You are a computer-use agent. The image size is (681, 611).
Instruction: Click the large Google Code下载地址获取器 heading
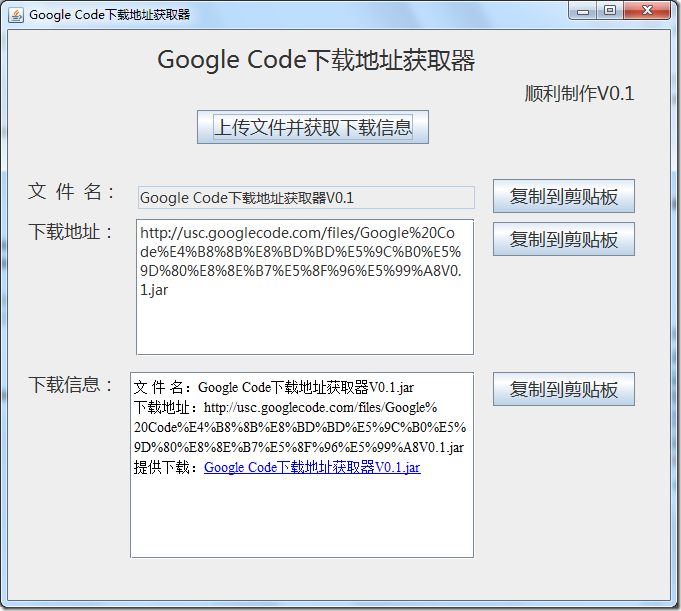click(316, 60)
